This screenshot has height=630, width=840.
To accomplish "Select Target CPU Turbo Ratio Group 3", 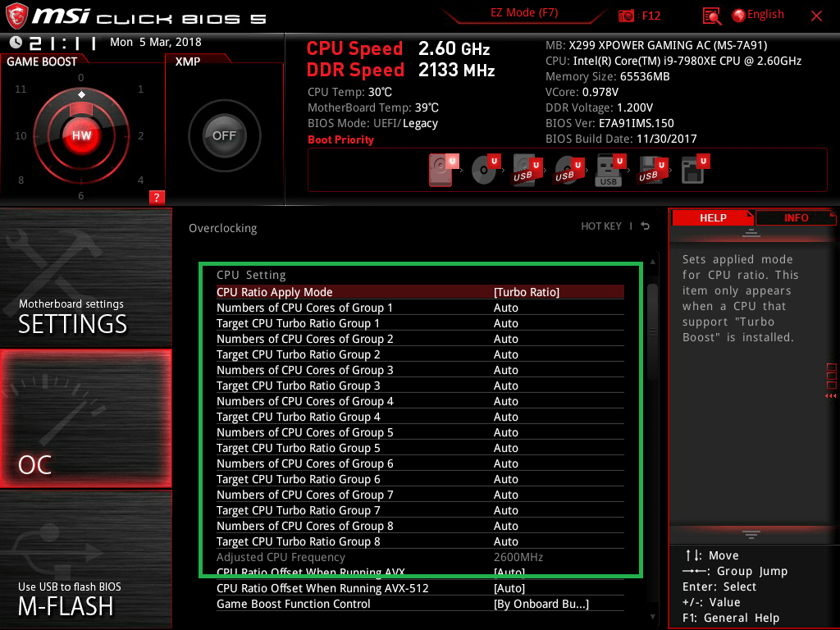I will click(420, 386).
